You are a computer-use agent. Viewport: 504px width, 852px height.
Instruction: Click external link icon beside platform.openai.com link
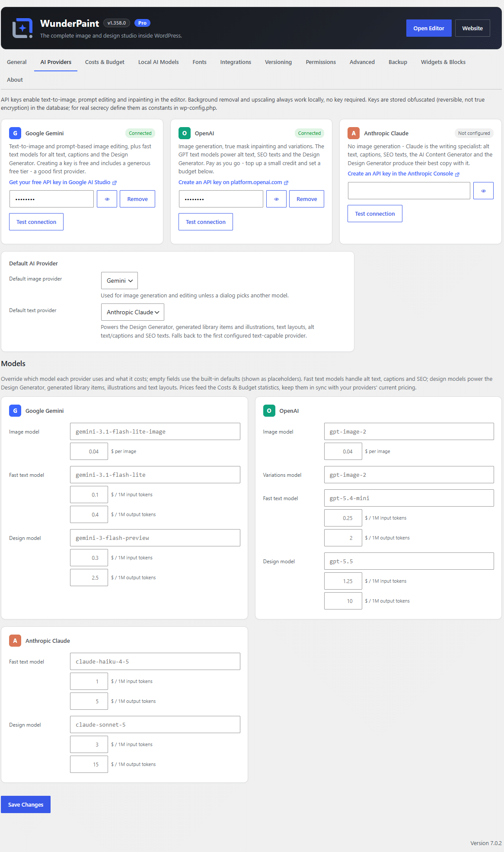pos(286,183)
